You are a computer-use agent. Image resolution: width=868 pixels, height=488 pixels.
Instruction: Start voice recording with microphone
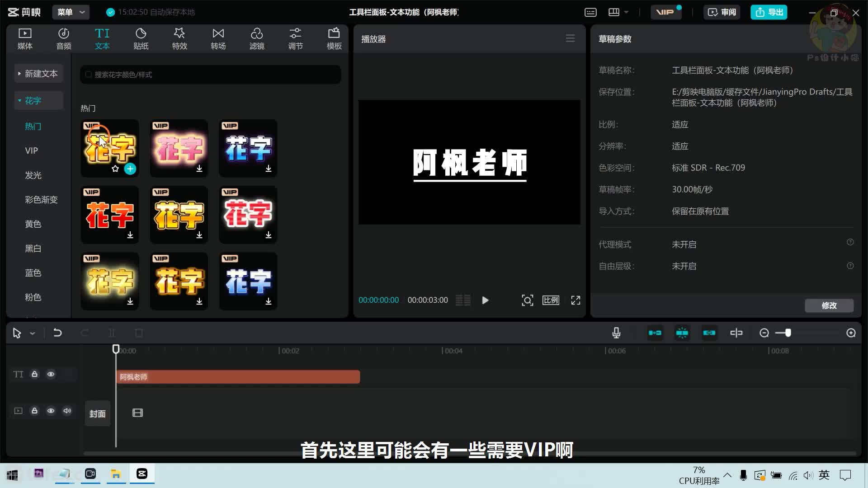(x=616, y=333)
